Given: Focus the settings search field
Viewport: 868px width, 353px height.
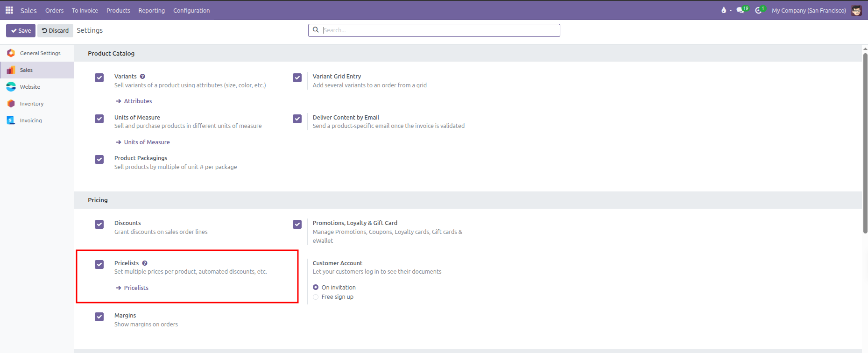Looking at the screenshot, I should pyautogui.click(x=434, y=30).
